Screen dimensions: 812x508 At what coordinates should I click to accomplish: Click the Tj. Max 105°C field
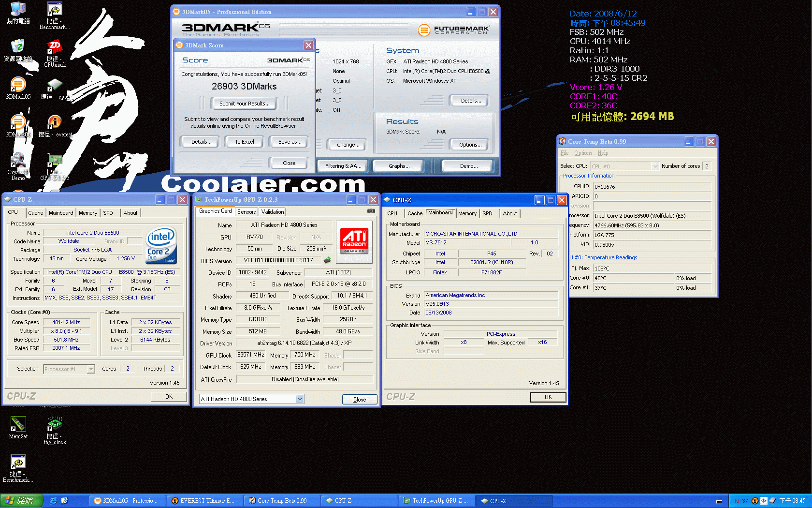tap(652, 269)
